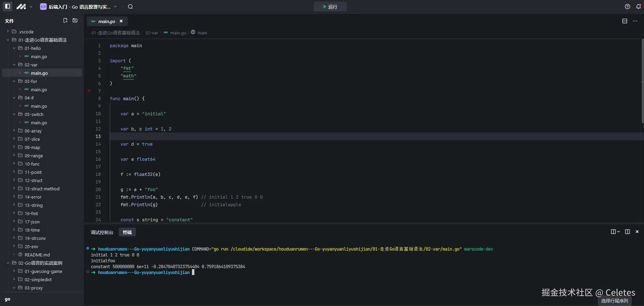Open the project name dropdown chevron
This screenshot has width=644, height=306.
click(x=115, y=7)
